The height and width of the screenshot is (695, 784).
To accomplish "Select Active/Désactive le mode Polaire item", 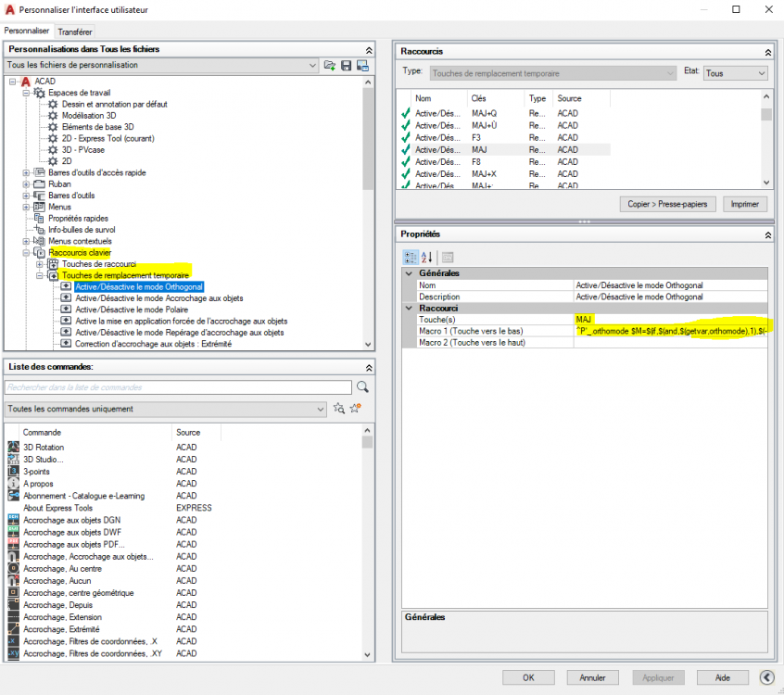I will 132,310.
